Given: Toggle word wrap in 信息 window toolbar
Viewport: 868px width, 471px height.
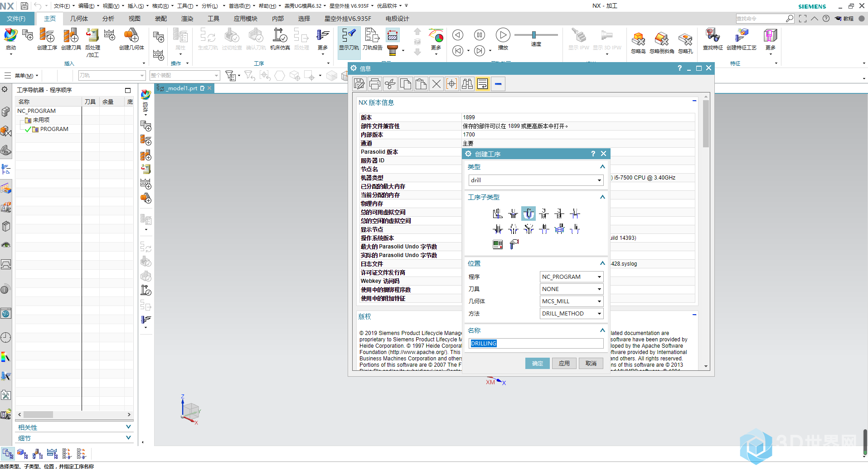Looking at the screenshot, I should click(483, 84).
